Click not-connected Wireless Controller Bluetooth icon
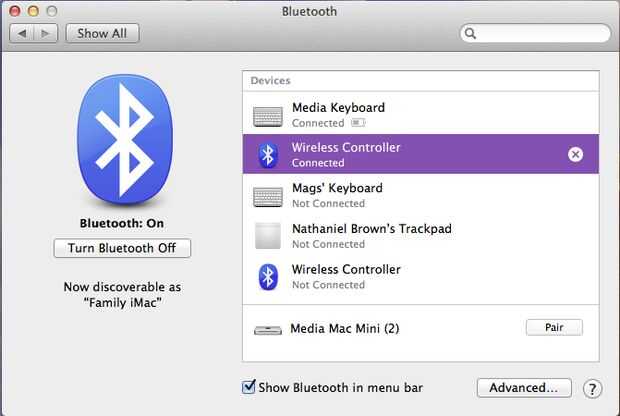620x416 pixels. [x=267, y=276]
